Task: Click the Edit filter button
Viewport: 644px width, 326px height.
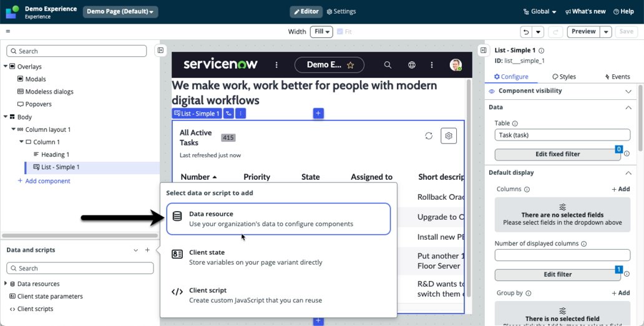Action: [557, 275]
